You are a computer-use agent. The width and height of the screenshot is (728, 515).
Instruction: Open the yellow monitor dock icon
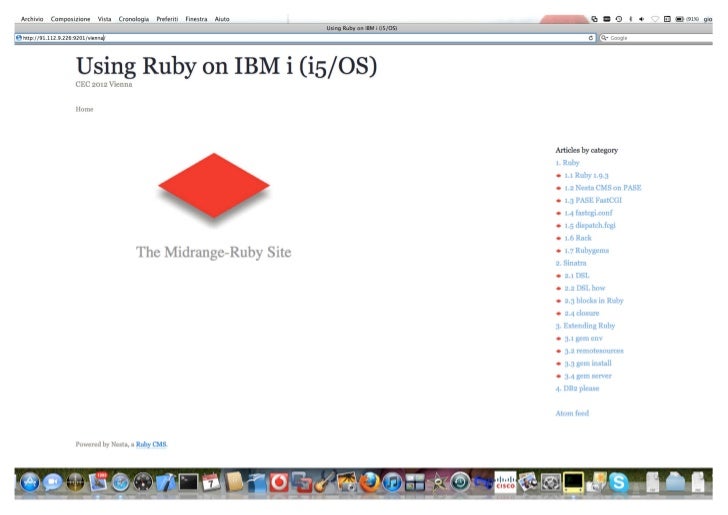[x=573, y=482]
